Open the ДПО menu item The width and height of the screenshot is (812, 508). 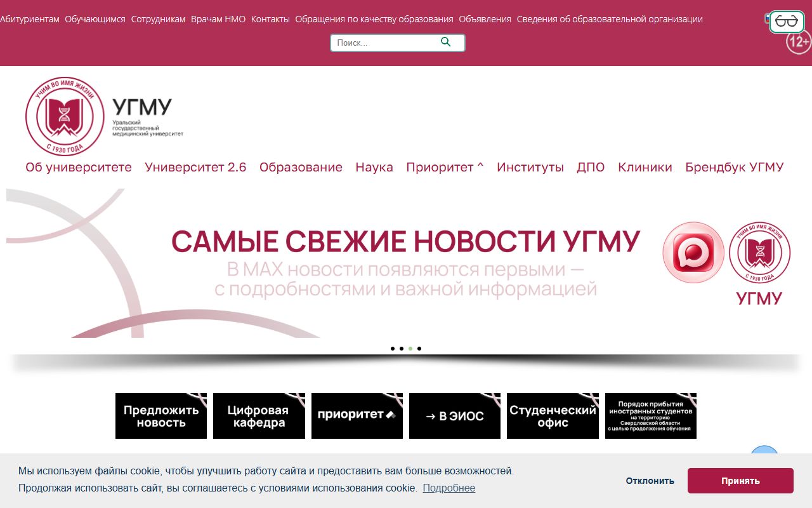[591, 167]
